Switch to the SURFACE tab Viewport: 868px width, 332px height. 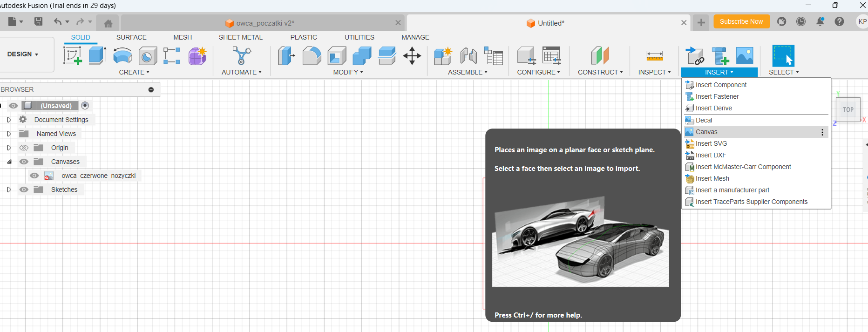point(131,37)
